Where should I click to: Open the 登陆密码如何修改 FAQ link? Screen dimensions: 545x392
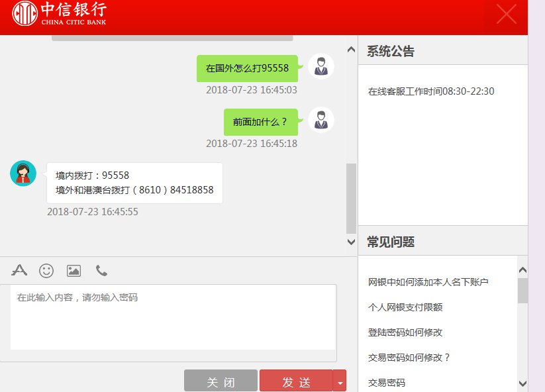click(405, 332)
